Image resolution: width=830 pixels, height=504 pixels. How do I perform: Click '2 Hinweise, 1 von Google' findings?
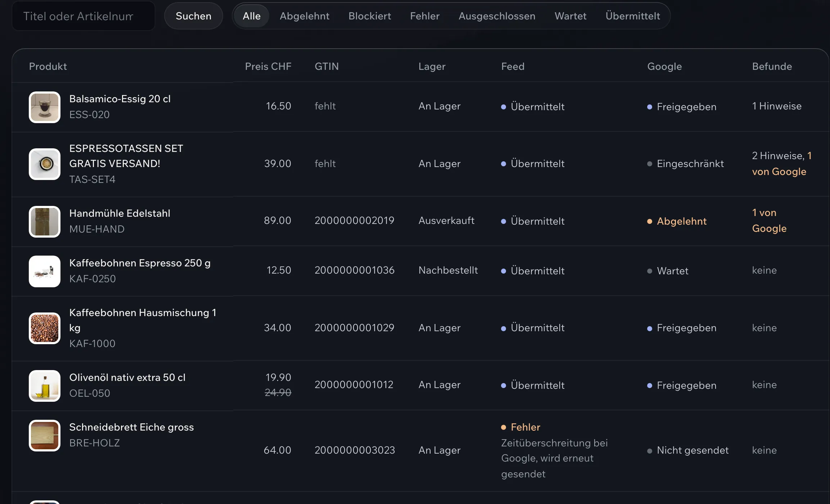782,163
